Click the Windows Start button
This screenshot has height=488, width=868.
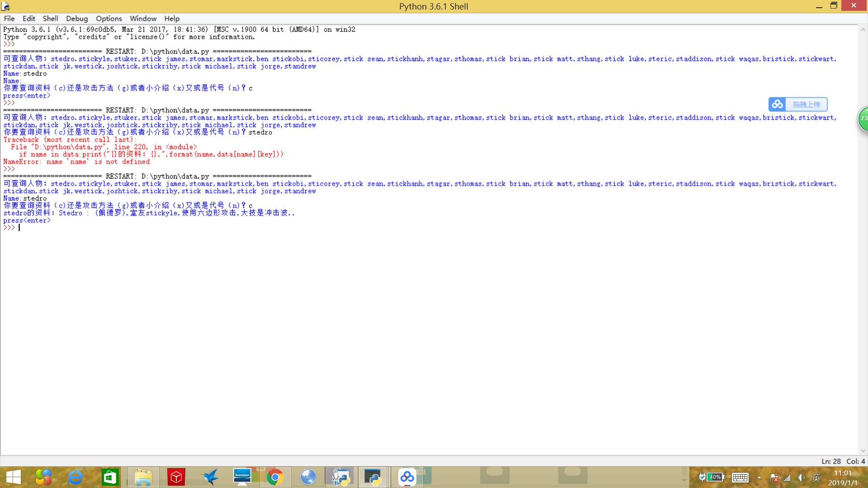[14, 477]
